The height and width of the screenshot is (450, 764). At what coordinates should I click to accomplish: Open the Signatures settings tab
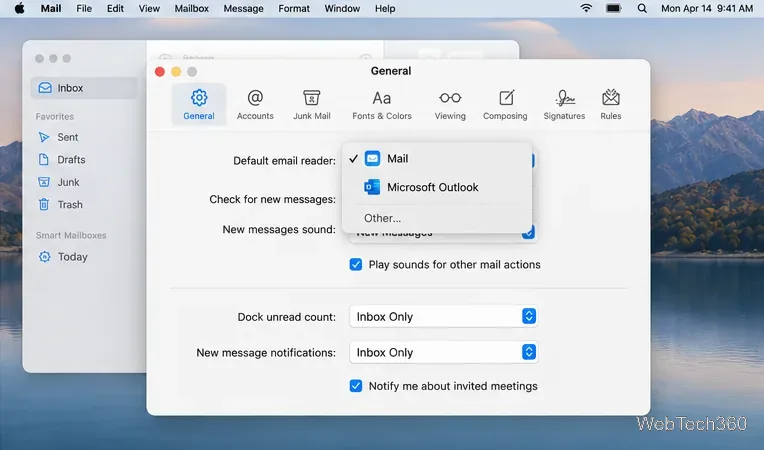pos(564,104)
